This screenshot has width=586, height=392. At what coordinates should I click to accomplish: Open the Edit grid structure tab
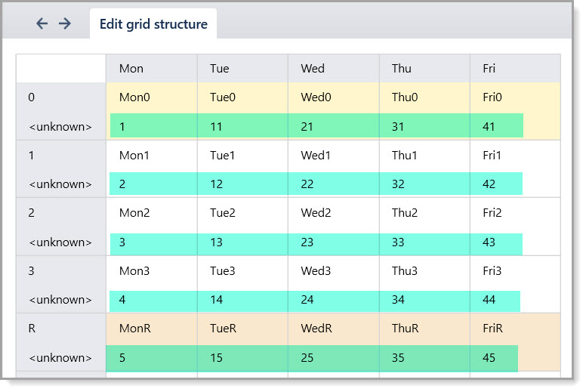click(x=153, y=24)
